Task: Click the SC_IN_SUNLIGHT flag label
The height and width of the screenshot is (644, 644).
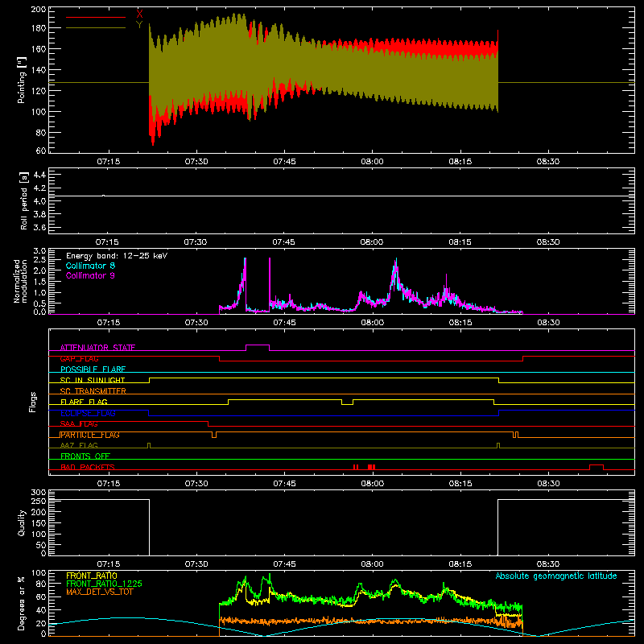Action: 93,380
